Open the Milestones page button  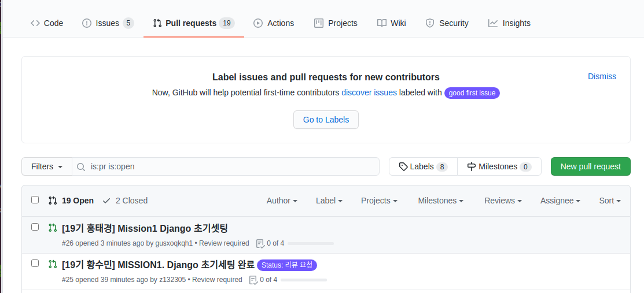coord(499,166)
